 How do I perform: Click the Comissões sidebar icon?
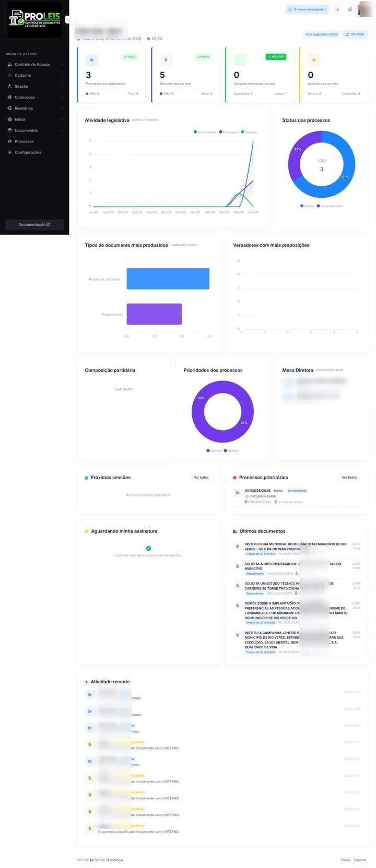9,98
